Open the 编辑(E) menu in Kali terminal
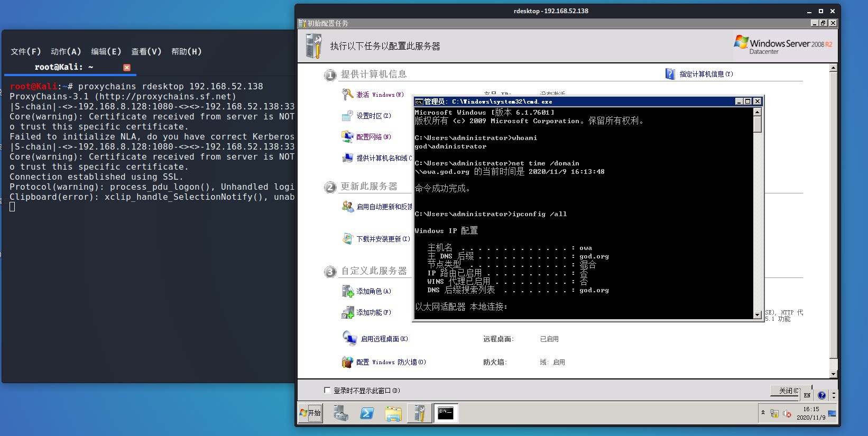The width and height of the screenshot is (868, 436). click(106, 51)
